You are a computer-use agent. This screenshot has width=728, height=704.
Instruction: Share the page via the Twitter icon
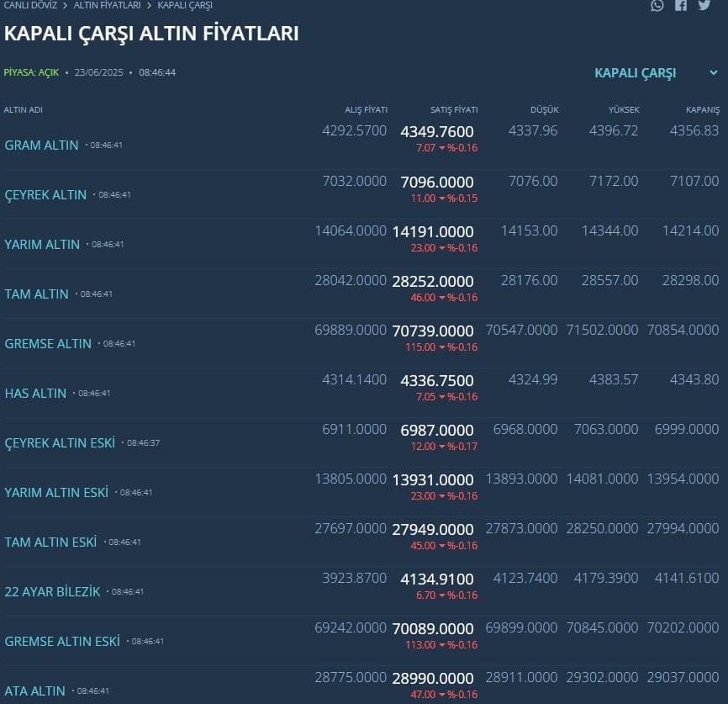point(704,5)
